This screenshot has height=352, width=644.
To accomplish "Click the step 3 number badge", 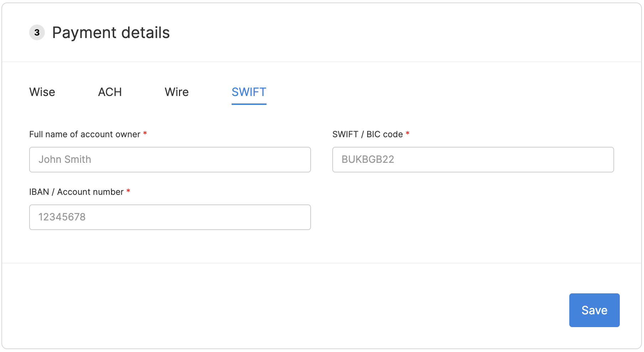I will [x=37, y=33].
